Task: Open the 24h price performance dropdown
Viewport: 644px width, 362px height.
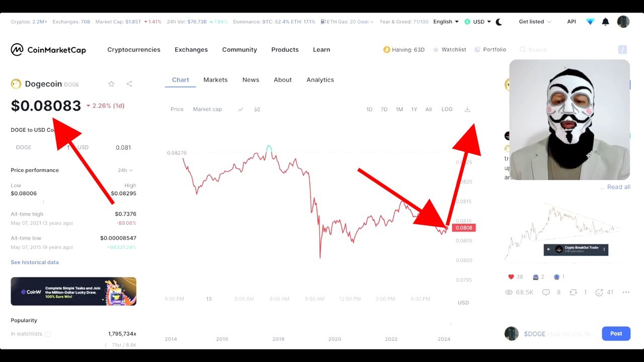Action: coord(125,170)
